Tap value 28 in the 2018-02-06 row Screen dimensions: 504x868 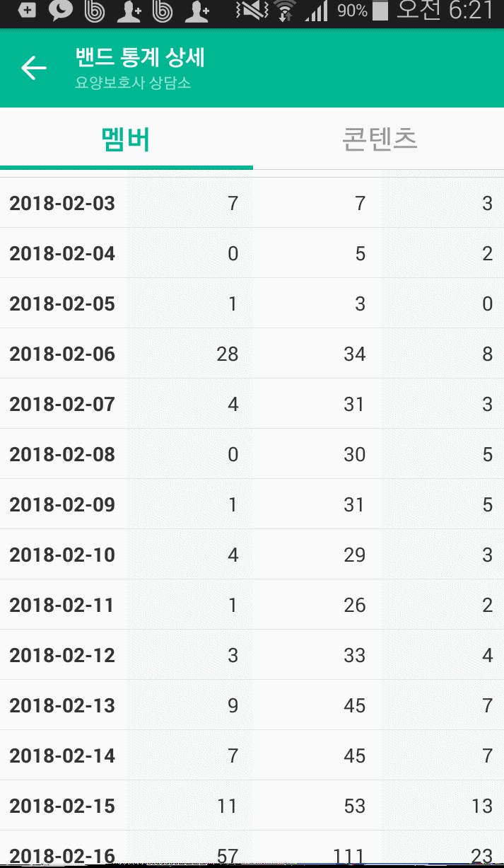(x=227, y=354)
